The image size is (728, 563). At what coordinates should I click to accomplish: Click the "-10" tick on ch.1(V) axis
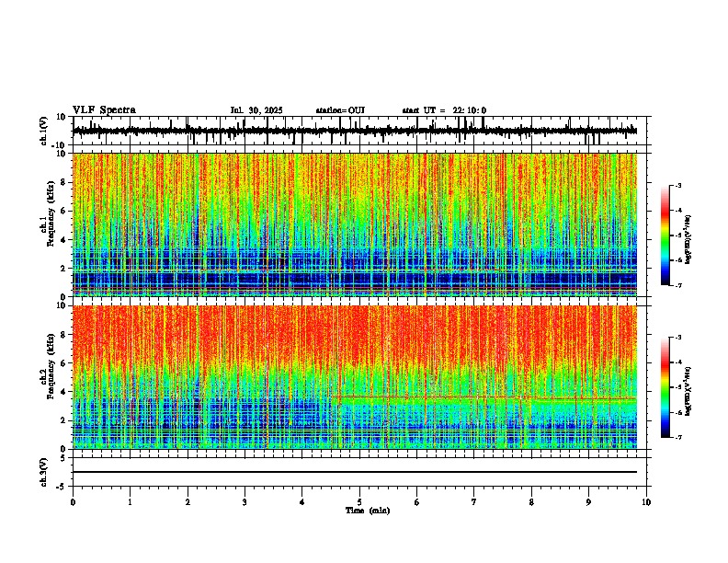tap(59, 145)
